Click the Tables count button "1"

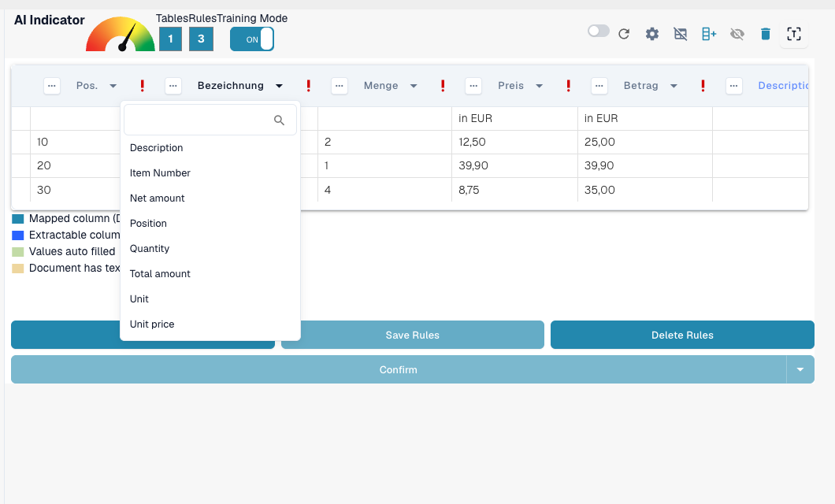tap(170, 39)
